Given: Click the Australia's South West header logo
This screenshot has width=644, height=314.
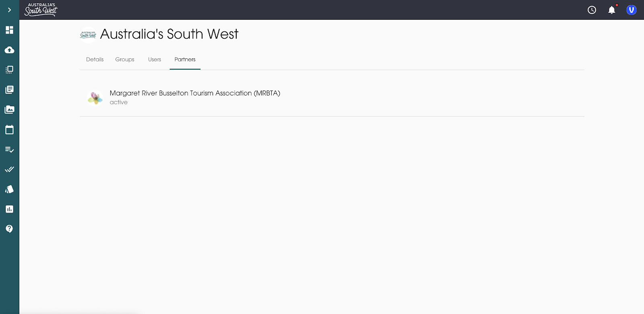Looking at the screenshot, I should coord(41,10).
